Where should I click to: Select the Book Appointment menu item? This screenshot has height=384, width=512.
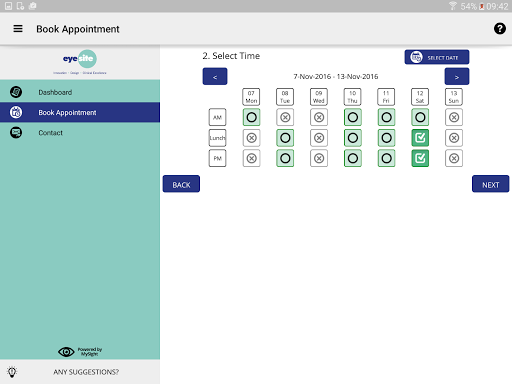tap(80, 112)
